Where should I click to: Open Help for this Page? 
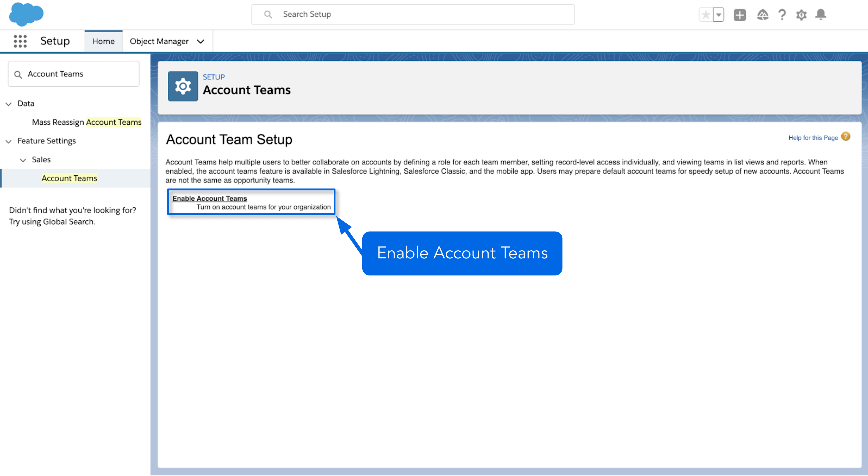[813, 138]
